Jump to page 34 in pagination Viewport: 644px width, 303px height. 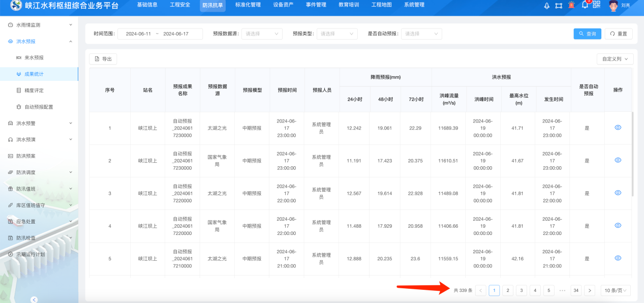click(575, 290)
